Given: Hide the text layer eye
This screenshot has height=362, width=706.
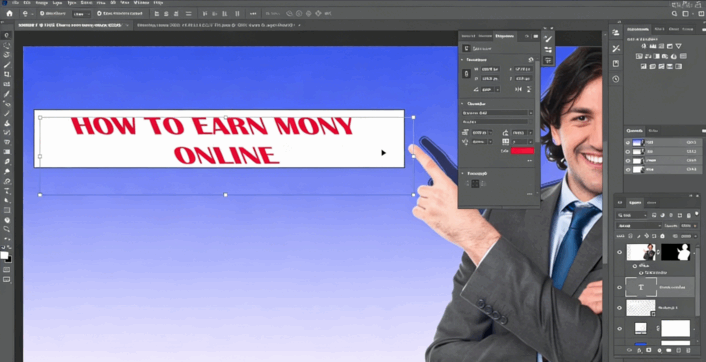Looking at the screenshot, I should (x=620, y=287).
